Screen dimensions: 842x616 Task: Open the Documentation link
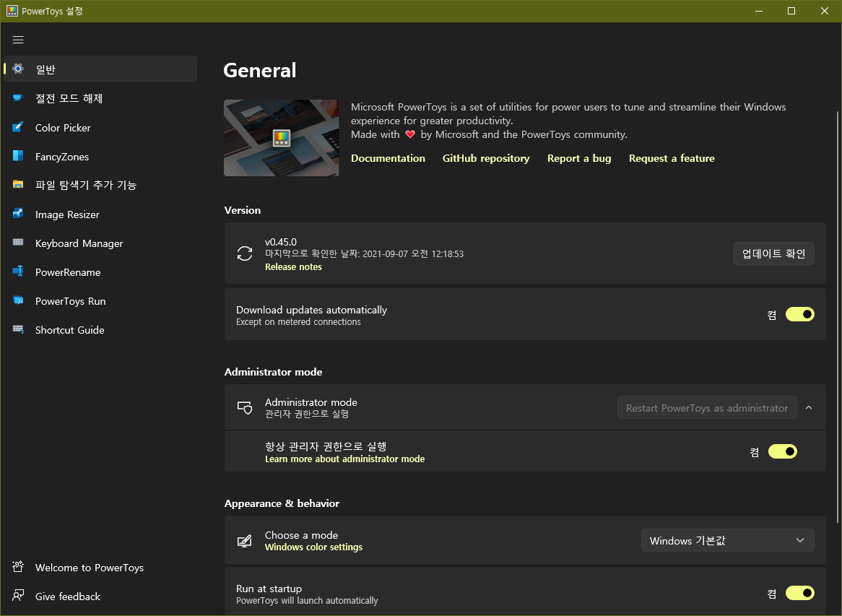click(389, 158)
